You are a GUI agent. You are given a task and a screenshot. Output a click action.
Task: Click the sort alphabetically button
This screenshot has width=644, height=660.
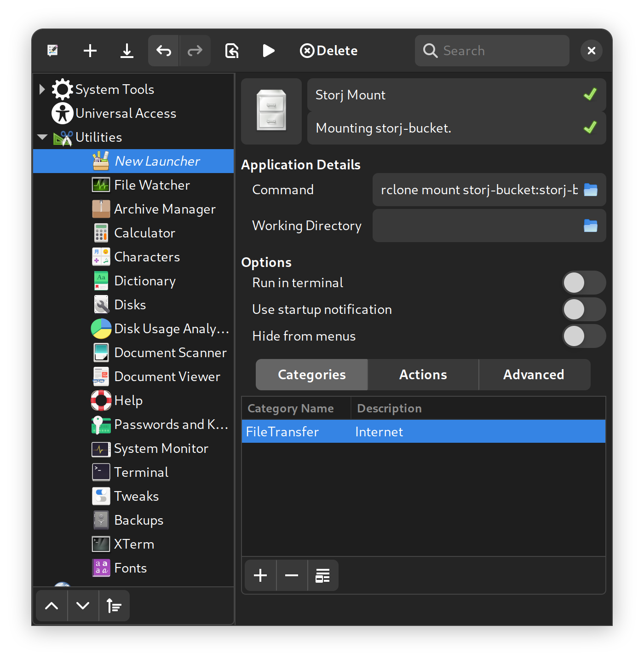click(x=114, y=606)
